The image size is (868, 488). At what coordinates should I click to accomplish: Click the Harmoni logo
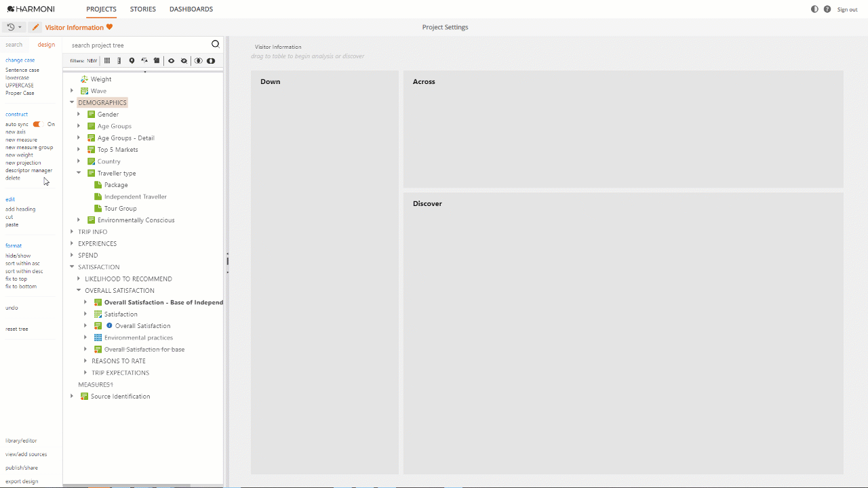coord(31,9)
